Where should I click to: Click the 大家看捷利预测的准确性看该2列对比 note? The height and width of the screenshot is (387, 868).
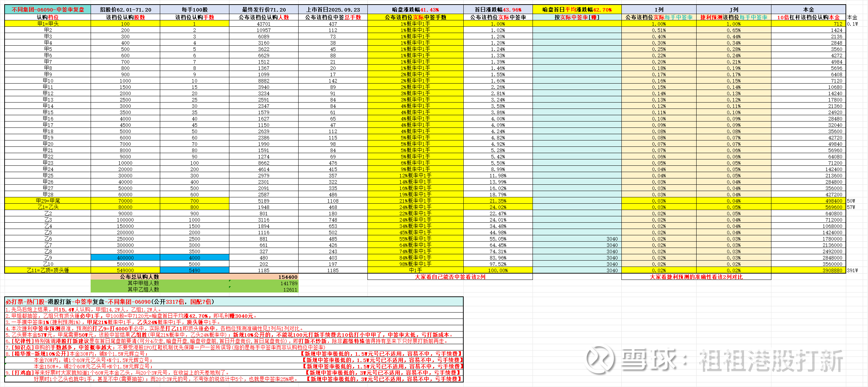[x=696, y=277]
